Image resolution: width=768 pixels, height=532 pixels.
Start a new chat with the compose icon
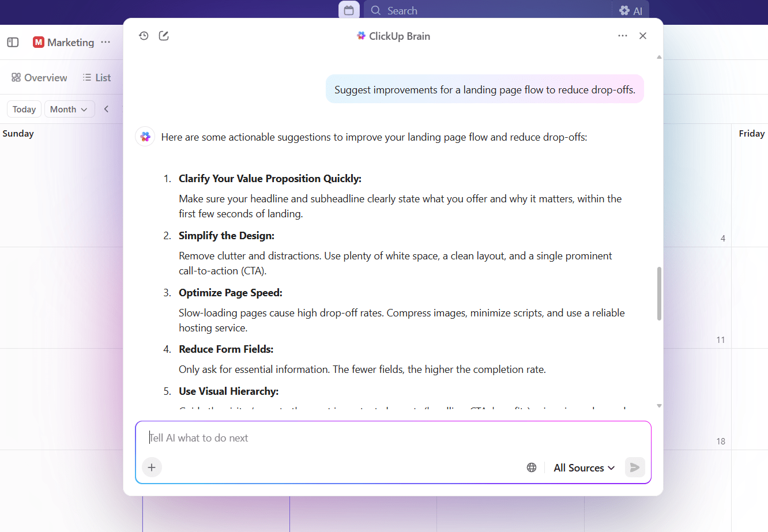[164, 36]
